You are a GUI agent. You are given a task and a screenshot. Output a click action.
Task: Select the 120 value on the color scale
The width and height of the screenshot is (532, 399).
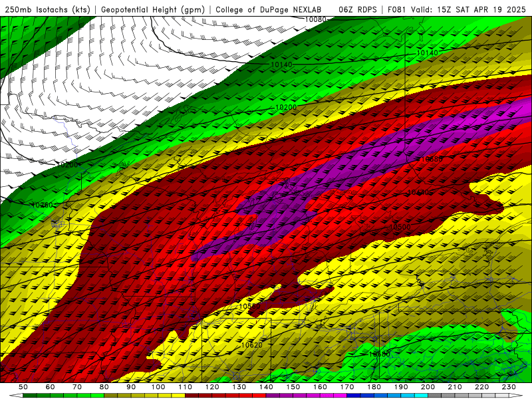pos(212,387)
